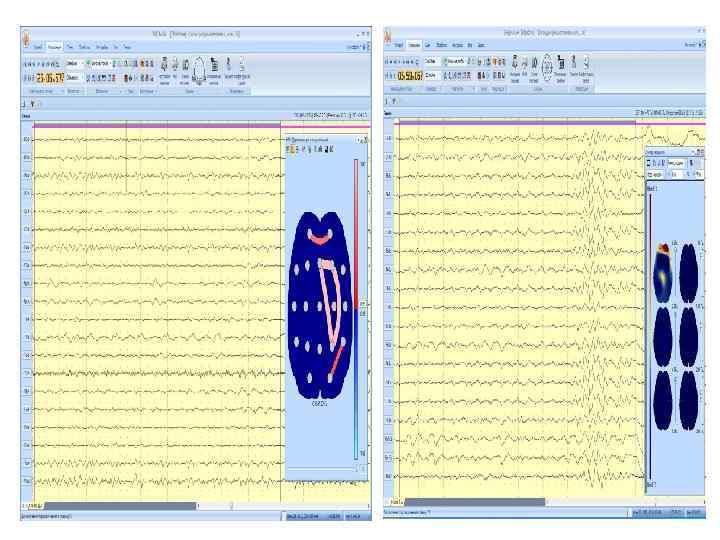Click the last icon in the left window's brain map panel toolbar
Screen dimensions: 720x540
(332, 149)
